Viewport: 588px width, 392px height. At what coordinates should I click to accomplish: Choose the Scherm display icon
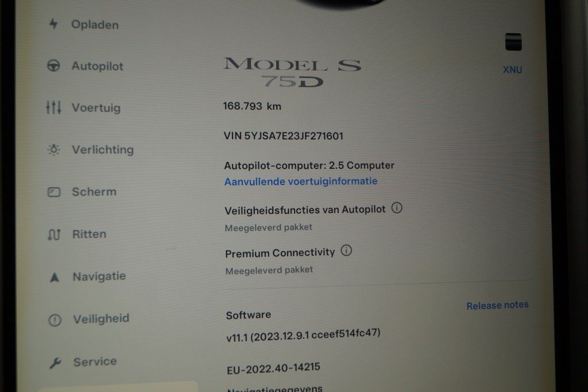click(54, 192)
